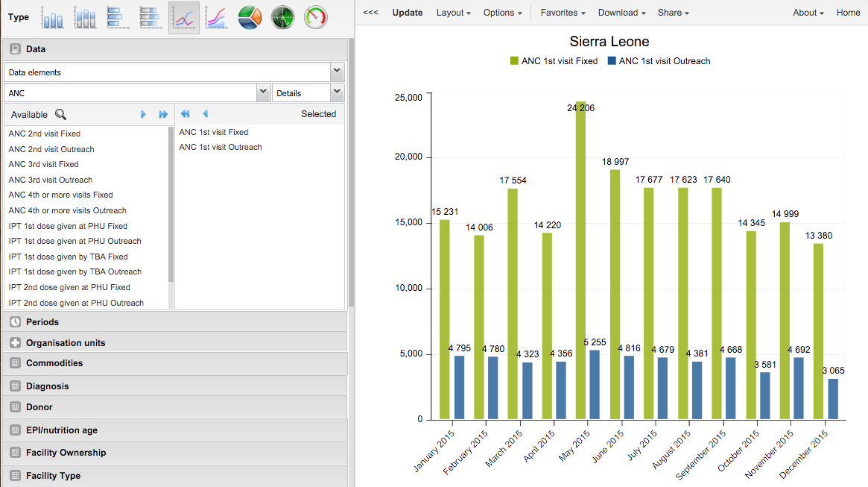Select ANC 2nd visit Fixed in Available list

tap(45, 133)
